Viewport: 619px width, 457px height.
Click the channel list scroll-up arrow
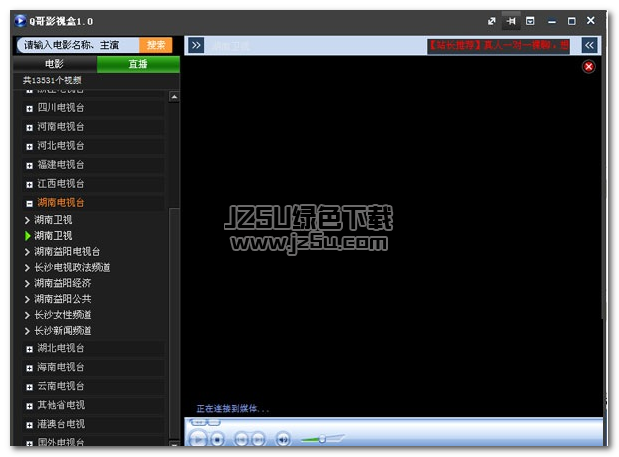click(x=174, y=97)
